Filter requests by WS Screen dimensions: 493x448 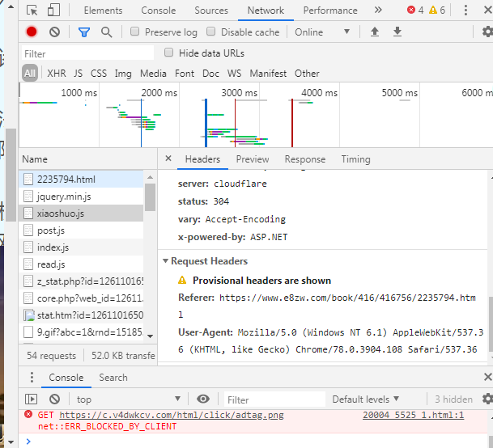point(234,74)
